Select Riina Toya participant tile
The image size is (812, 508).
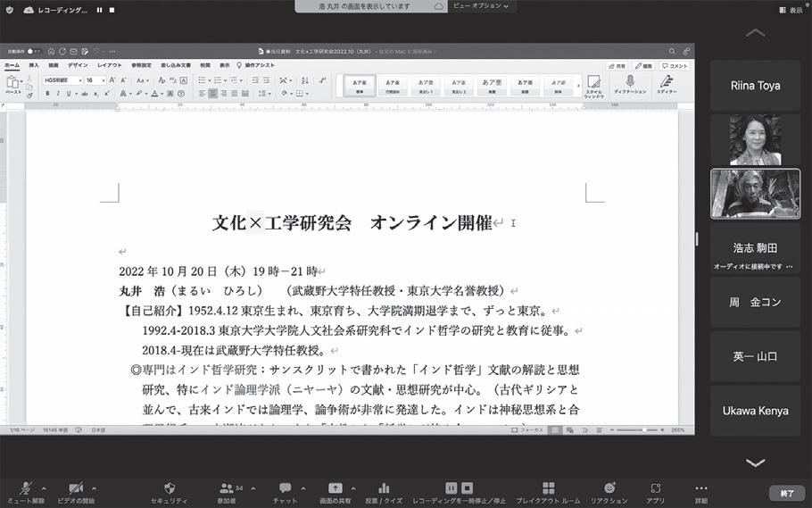pos(755,86)
